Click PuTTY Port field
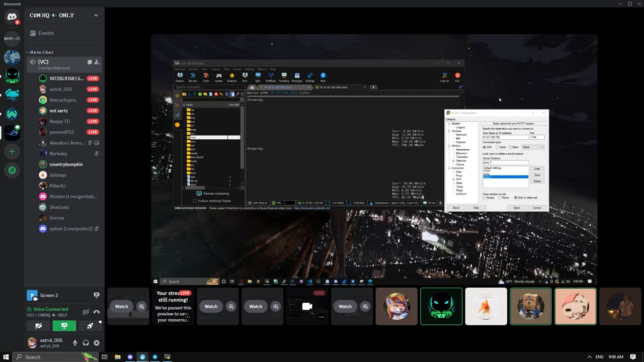 [537, 137]
